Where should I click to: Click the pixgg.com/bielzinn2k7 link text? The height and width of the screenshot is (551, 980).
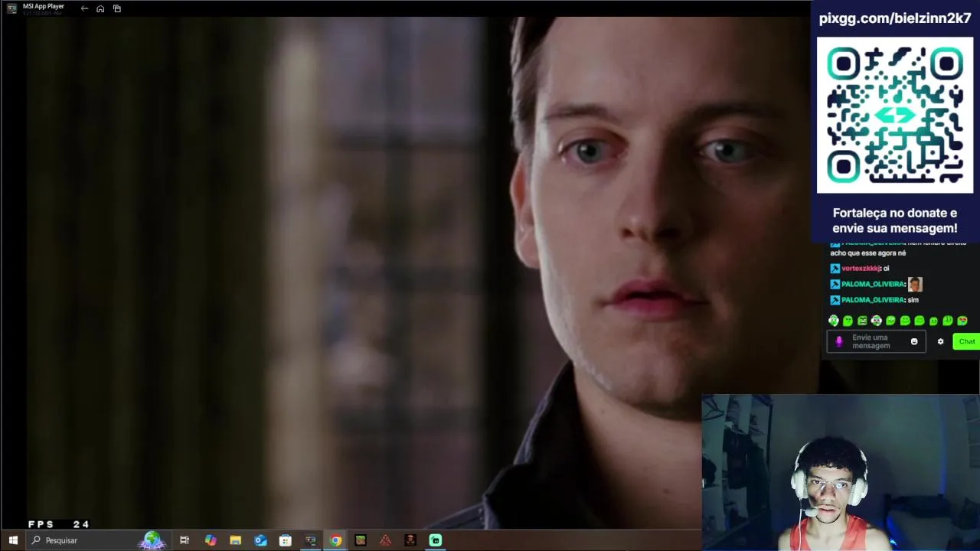[x=895, y=18]
